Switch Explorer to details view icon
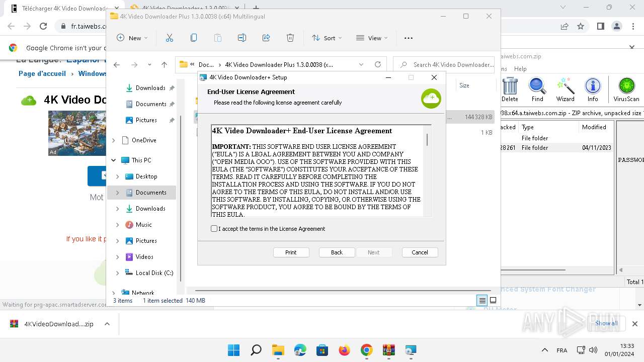This screenshot has height=362, width=644. 482,301
